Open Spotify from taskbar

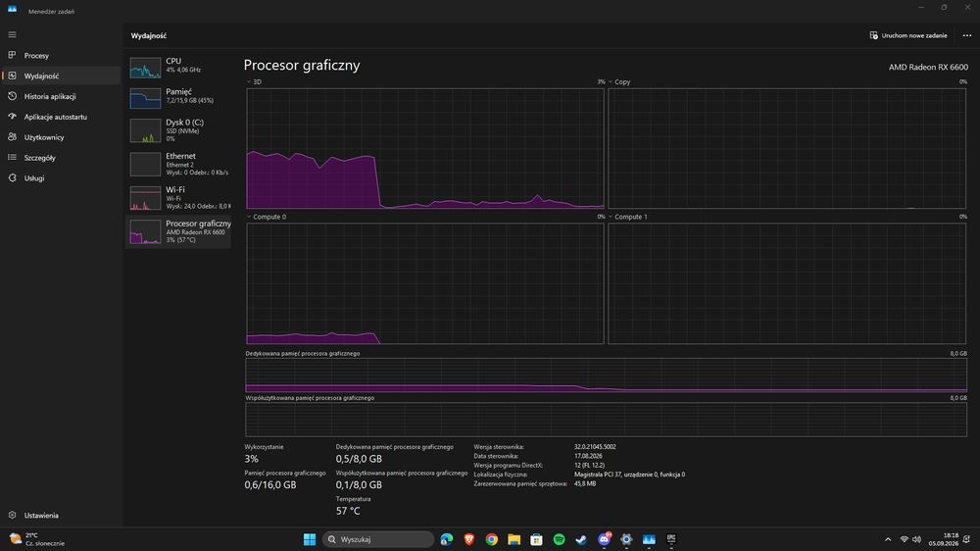coord(559,539)
